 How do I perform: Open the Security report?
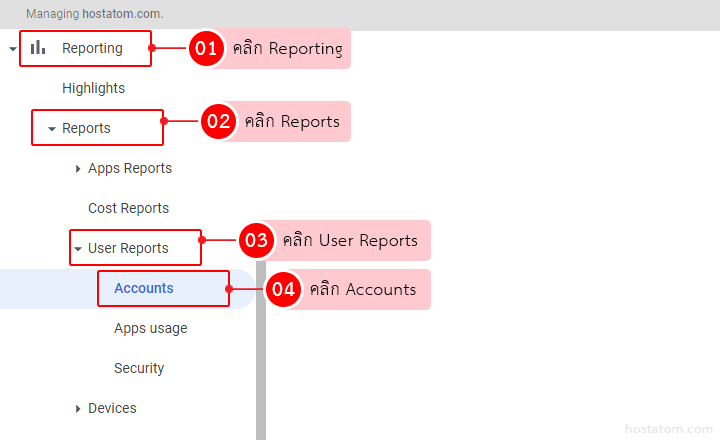click(139, 368)
